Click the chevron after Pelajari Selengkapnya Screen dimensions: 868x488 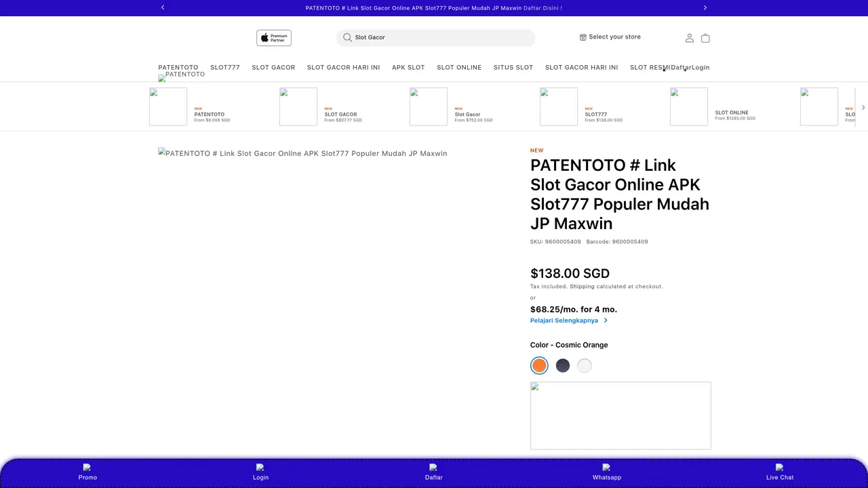(x=606, y=321)
